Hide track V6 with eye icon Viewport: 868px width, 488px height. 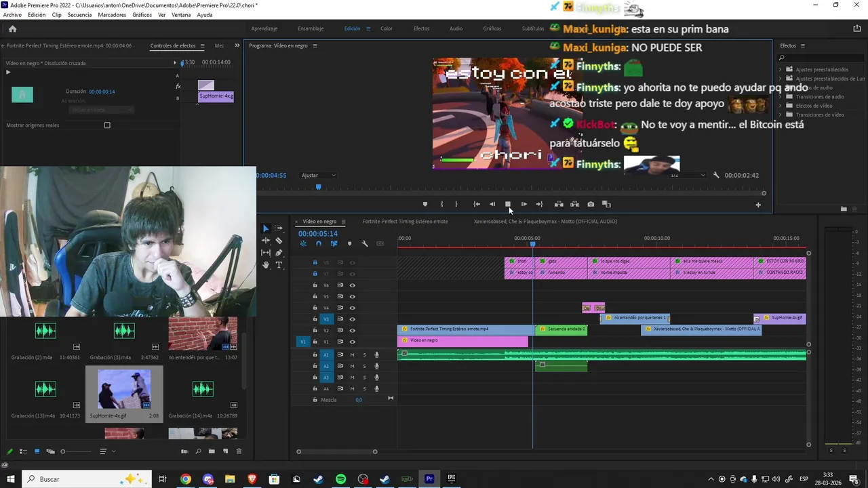click(x=352, y=285)
